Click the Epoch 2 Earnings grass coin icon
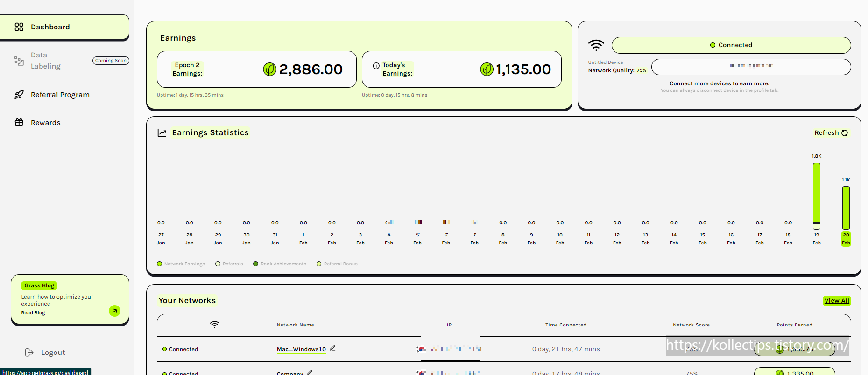 269,69
